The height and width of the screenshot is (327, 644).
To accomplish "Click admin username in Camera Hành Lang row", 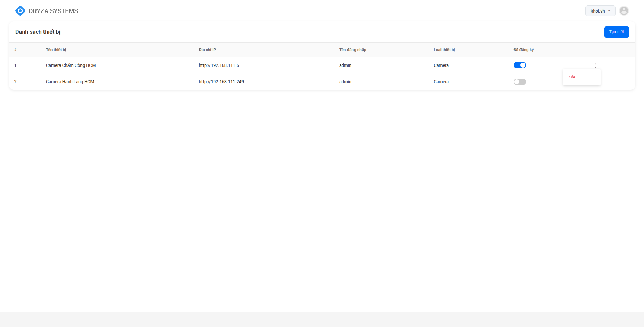I will (x=345, y=82).
